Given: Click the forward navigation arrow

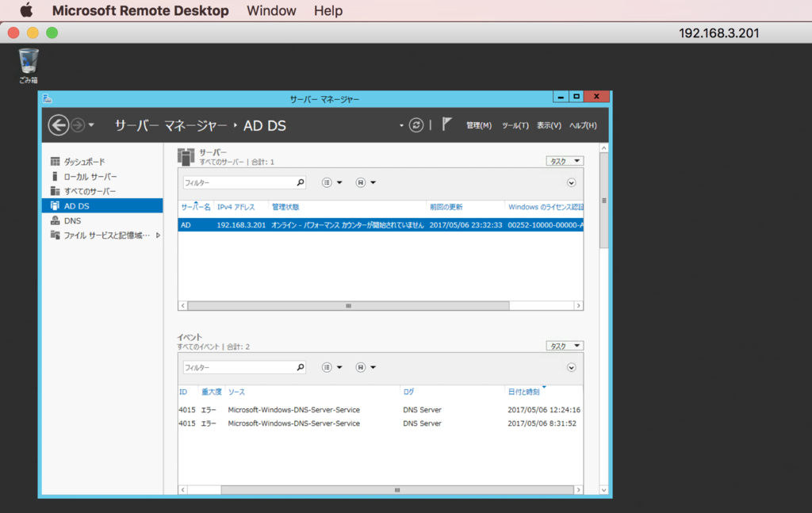Looking at the screenshot, I should [x=78, y=125].
